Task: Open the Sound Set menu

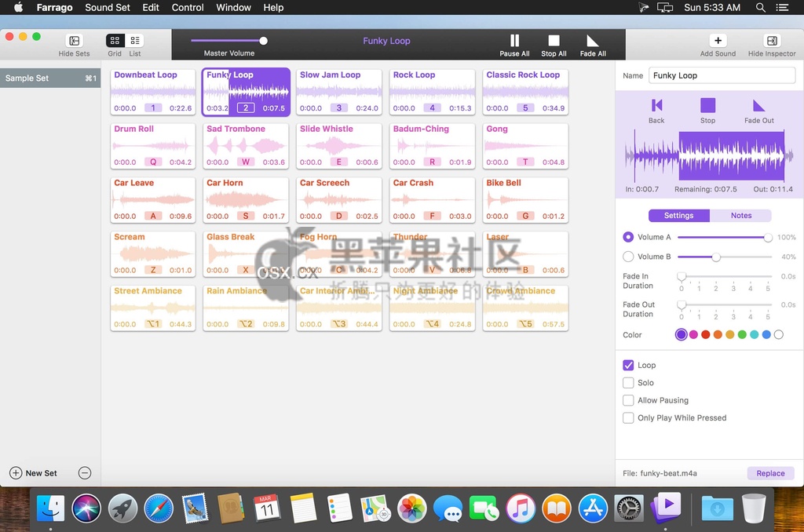Action: (107, 8)
